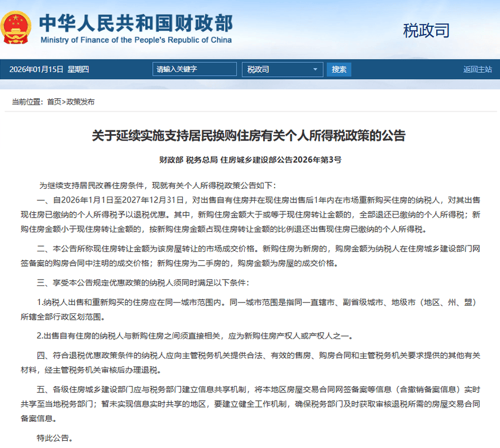Click the 税政司 heading in the banner

[x=426, y=30]
